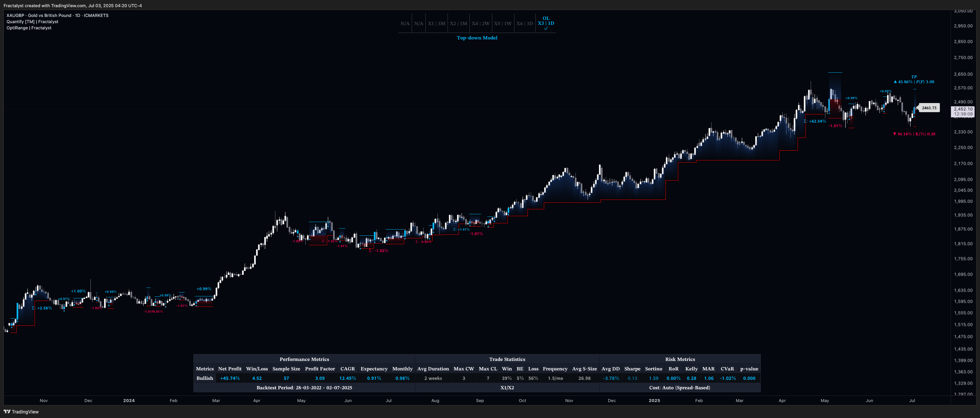
Task: Click the 2461.73 price label tag
Action: 929,108
